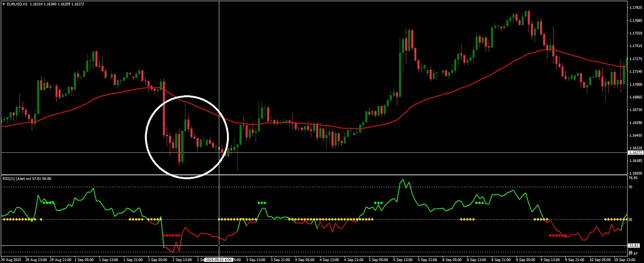Click the OHLC values 1.16314 1.16360 1.16209 1.16272
This screenshot has height=263, width=644.
(x=57, y=4)
